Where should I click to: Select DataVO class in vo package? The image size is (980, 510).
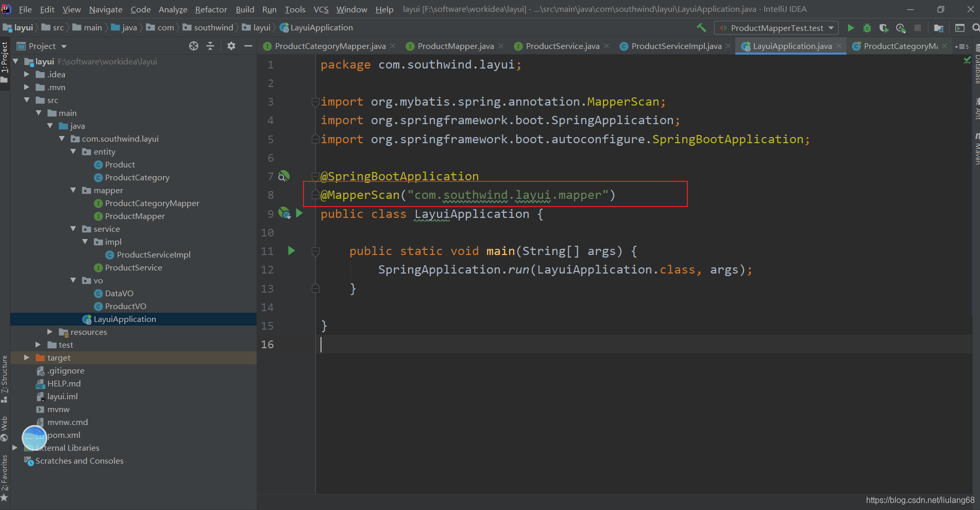119,293
